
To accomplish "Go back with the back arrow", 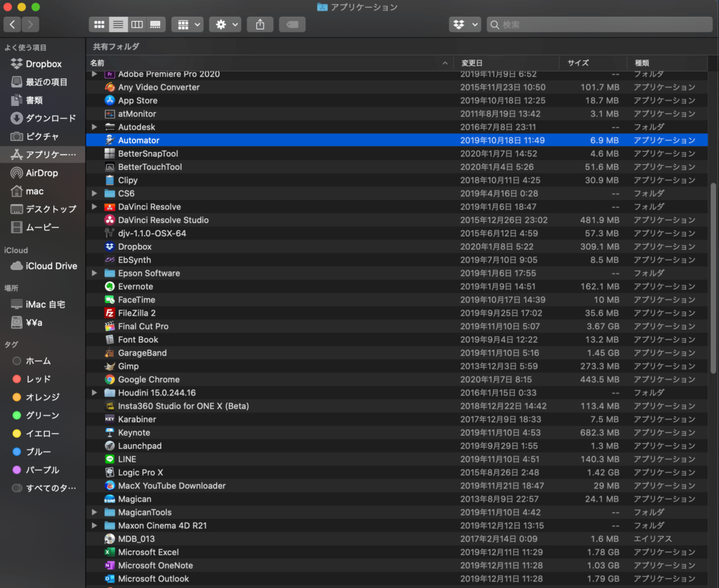I will coord(13,25).
